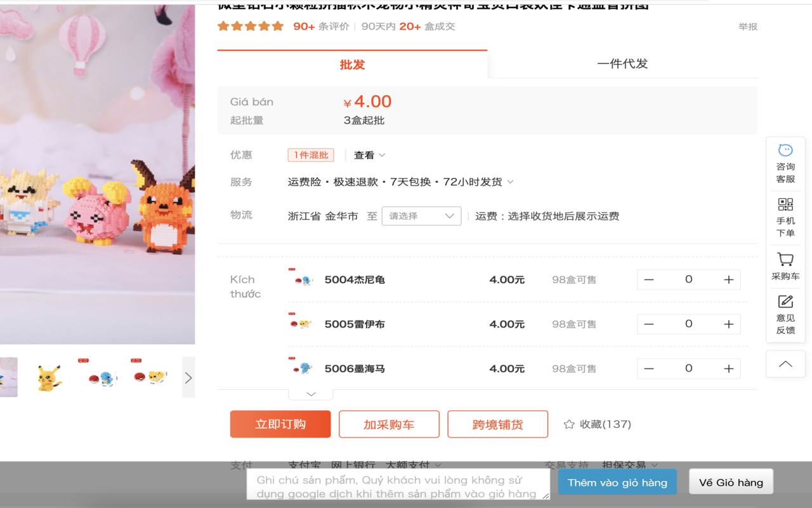Screen dimensions: 812x508
Task: Favorite the product via the 收藏 star
Action: tap(570, 424)
